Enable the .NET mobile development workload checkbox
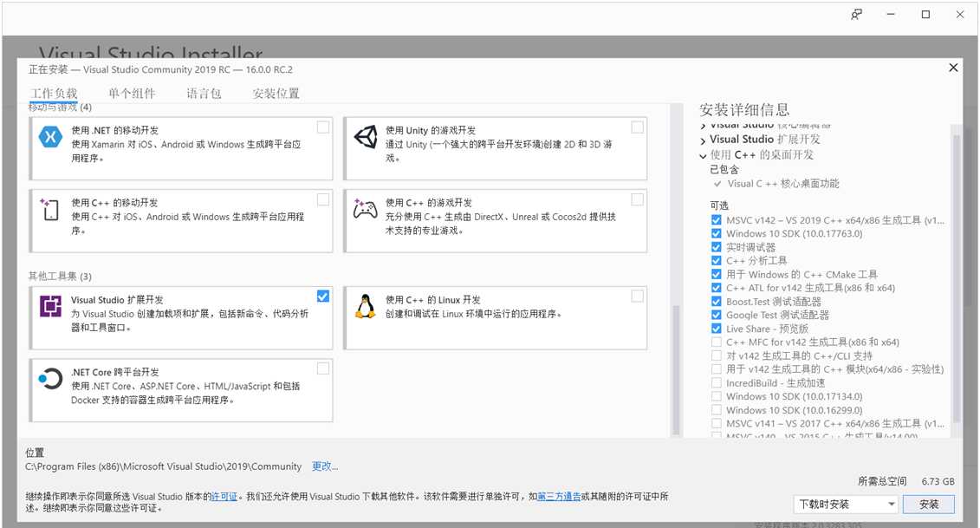 (x=323, y=127)
